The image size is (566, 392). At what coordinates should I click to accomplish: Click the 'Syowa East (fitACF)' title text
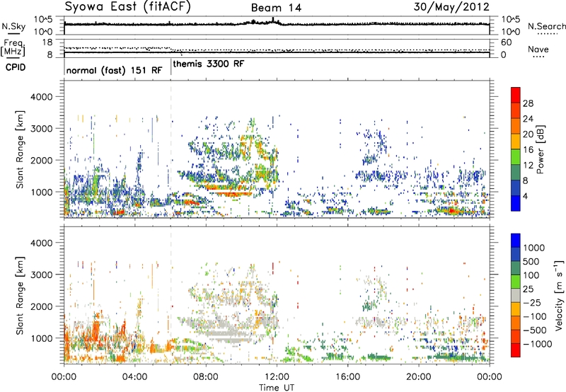pyautogui.click(x=127, y=7)
